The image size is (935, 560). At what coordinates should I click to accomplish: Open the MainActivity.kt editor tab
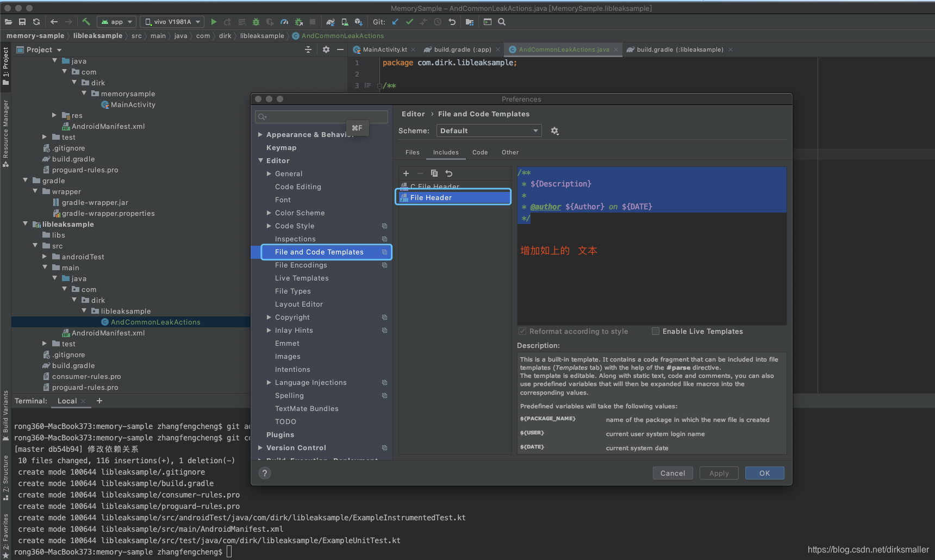point(385,49)
